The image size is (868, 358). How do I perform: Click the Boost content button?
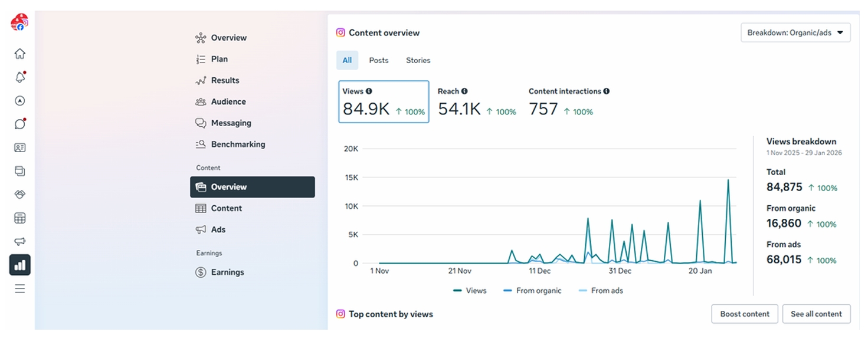[744, 314]
